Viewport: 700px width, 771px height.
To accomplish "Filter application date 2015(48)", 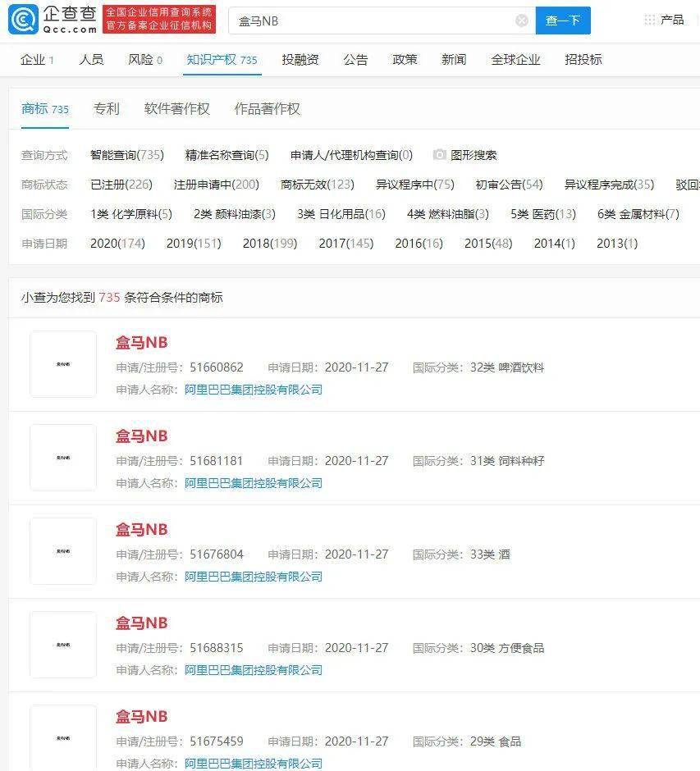I will (x=488, y=244).
